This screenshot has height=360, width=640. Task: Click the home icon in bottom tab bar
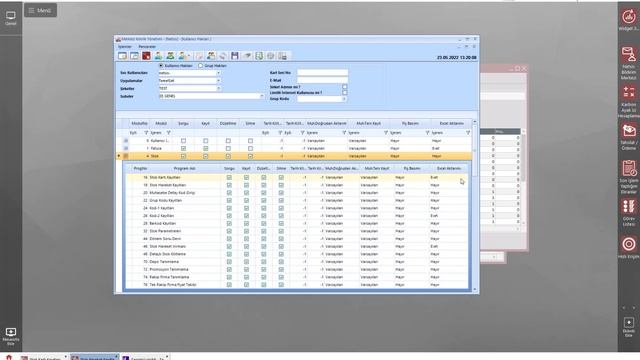[9, 358]
